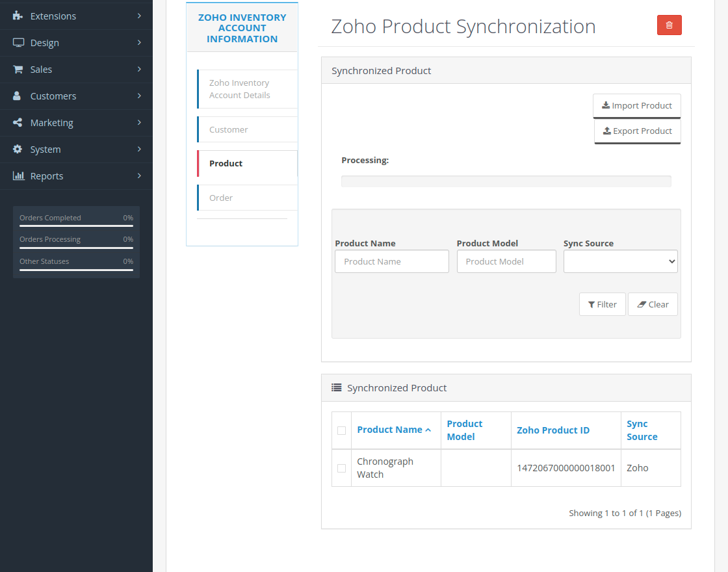
Task: Switch to the Customer tab
Action: tap(248, 129)
